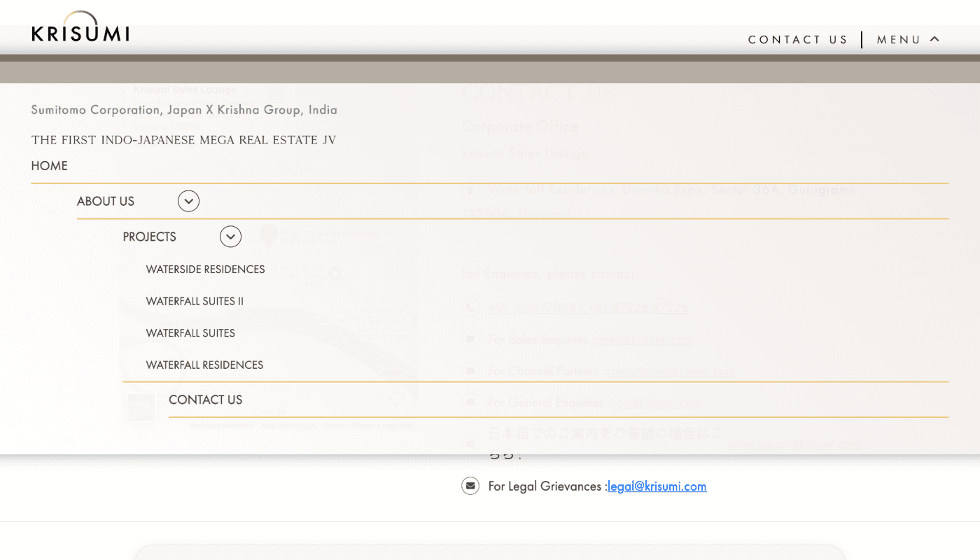Click CONTACT US in the top header bar
This screenshot has width=980, height=560.
pyautogui.click(x=798, y=39)
